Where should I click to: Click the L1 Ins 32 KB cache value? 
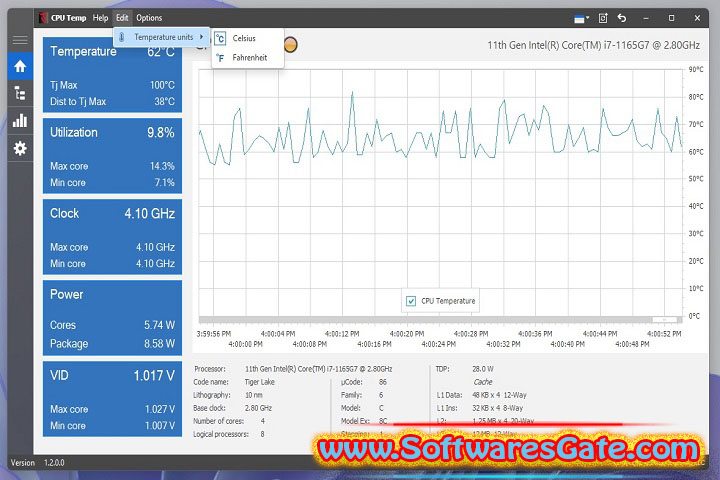point(497,408)
